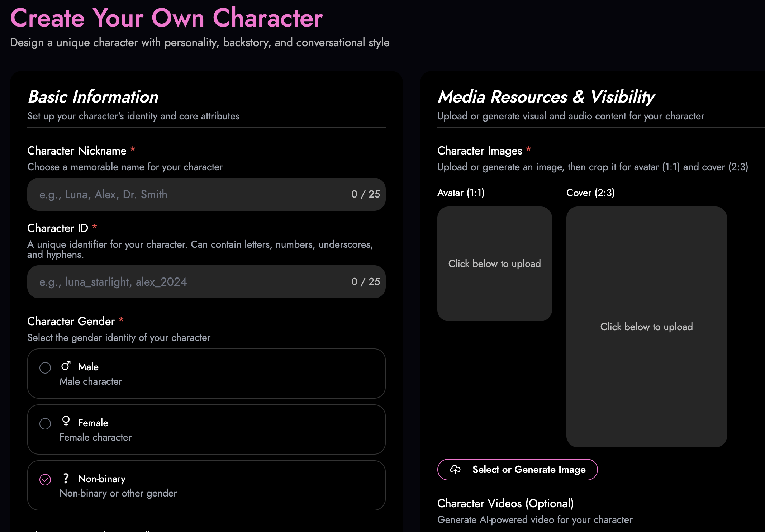Select the Male radio button
Viewport: 765px width, 532px height.
45,367
